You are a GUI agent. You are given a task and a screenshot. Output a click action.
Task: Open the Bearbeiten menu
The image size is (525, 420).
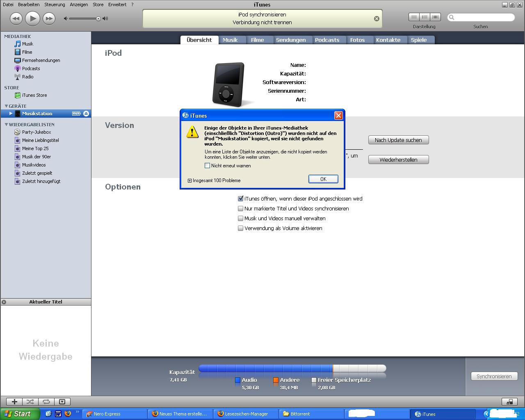coord(29,5)
